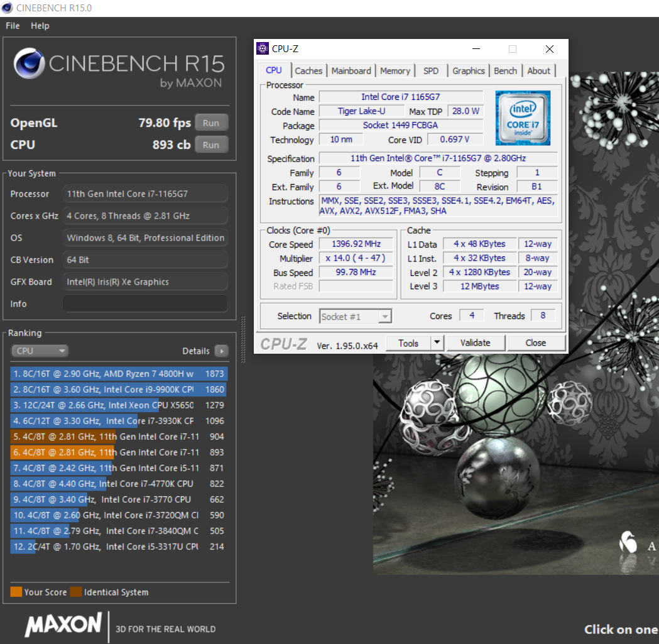
Task: Minimize the CPU-Z window
Action: coord(476,49)
